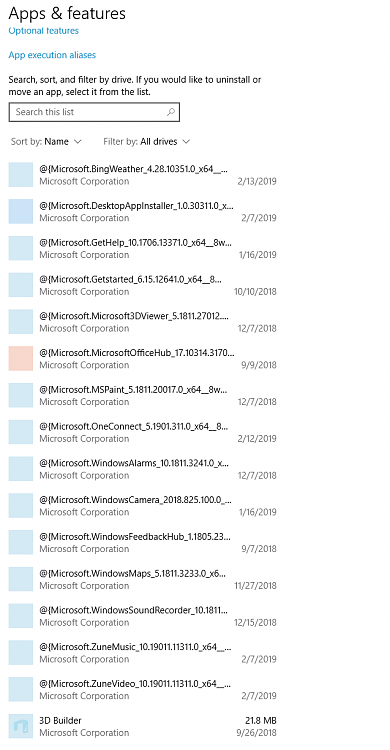Click the 3D Builder app icon
390x750 pixels.
[21, 726]
